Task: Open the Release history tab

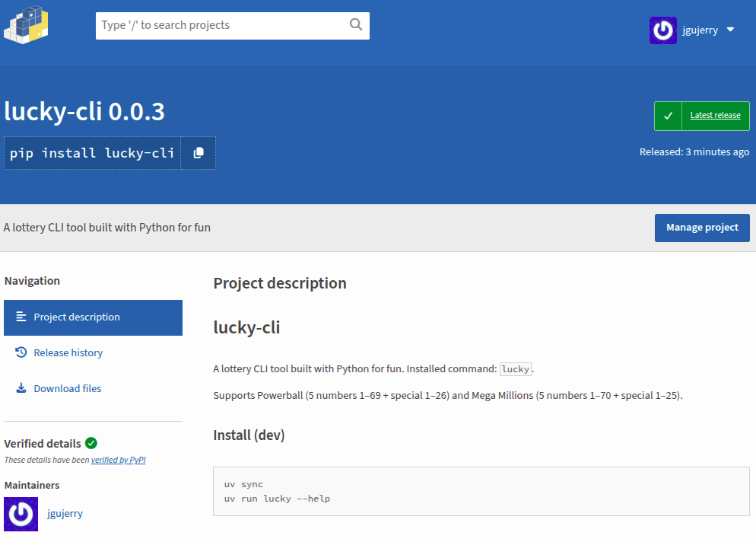Action: click(x=68, y=352)
